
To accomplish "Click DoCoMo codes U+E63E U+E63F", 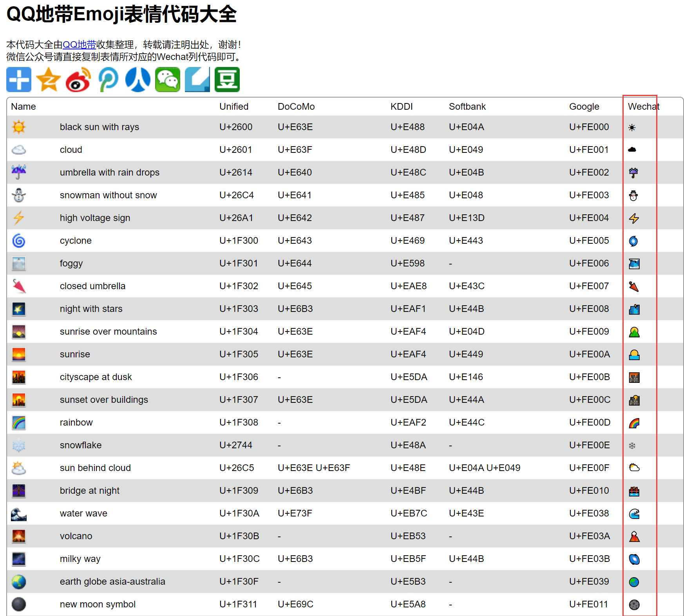I will pos(314,468).
